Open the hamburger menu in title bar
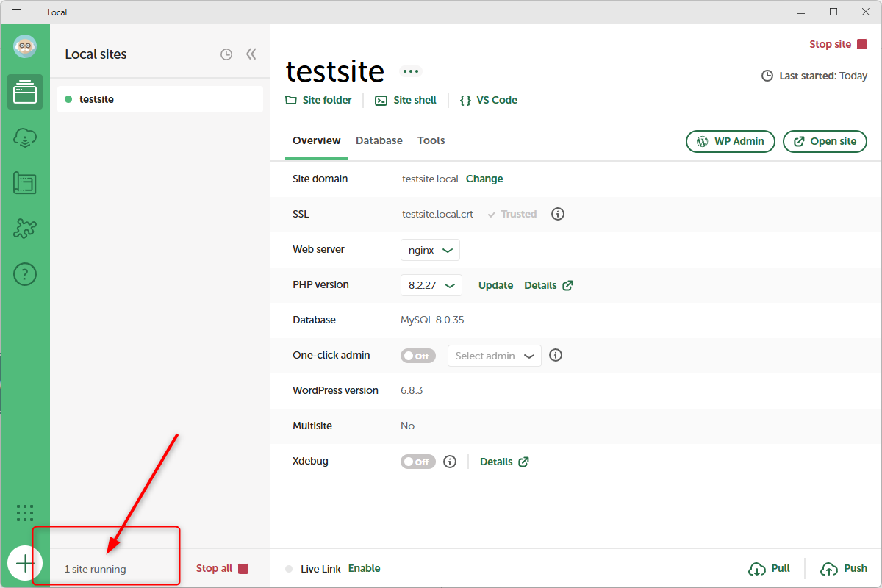The height and width of the screenshot is (588, 882). (16, 12)
